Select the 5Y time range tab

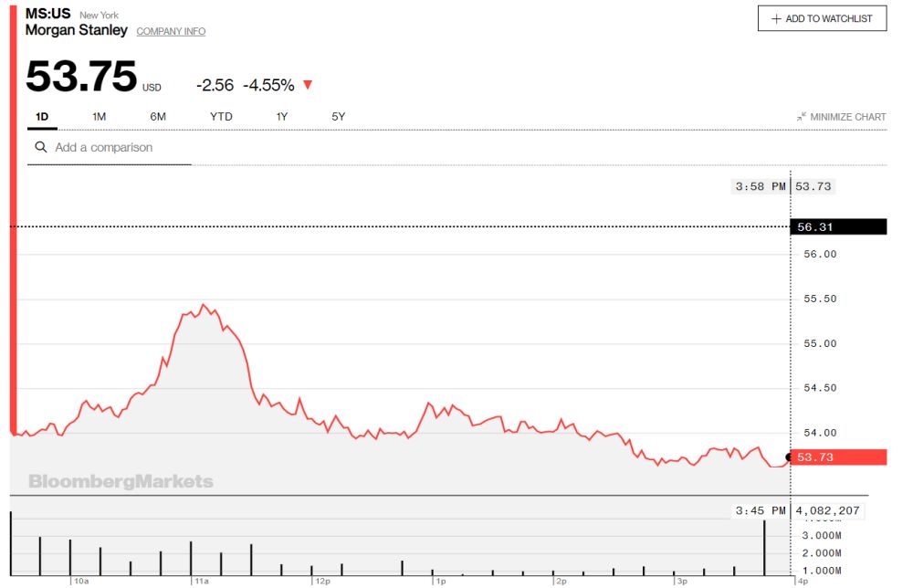tap(339, 117)
